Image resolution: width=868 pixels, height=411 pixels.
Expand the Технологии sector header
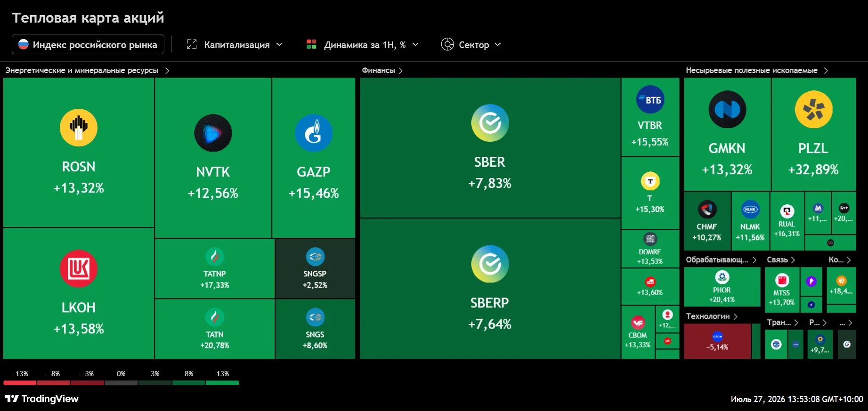click(712, 316)
